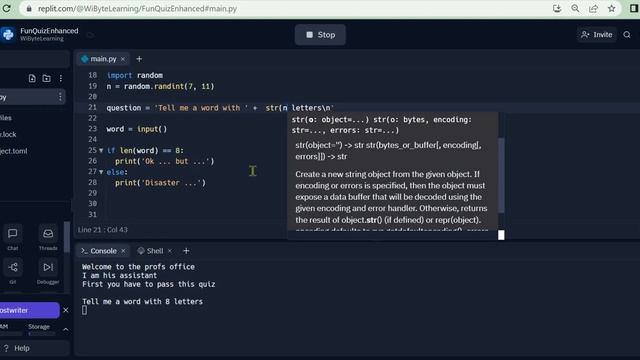Click print('Disaster ...') code line
This screenshot has height=360, width=640.
coord(160,182)
